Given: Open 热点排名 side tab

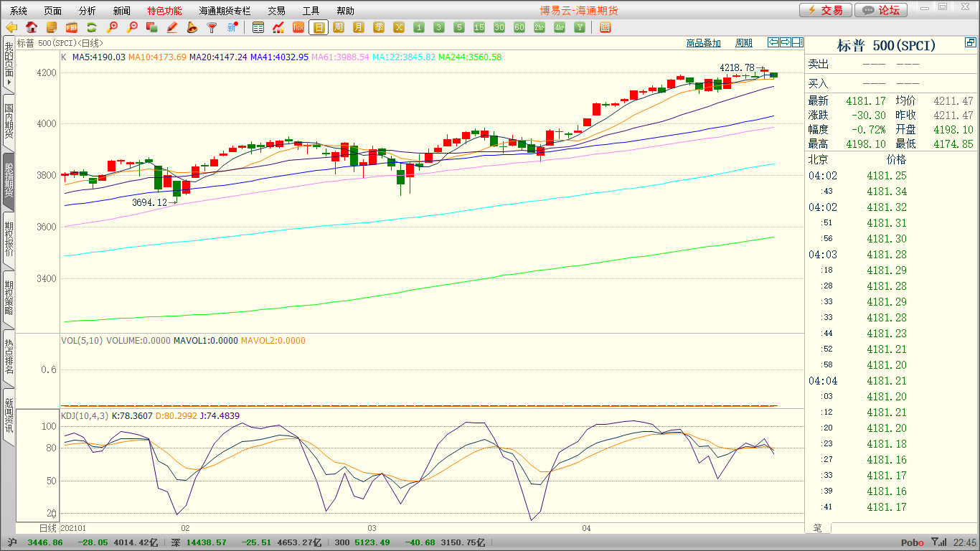Looking at the screenshot, I should click(9, 357).
